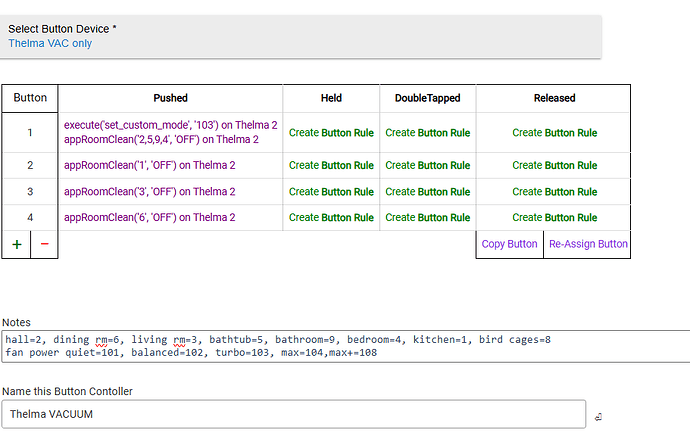The width and height of the screenshot is (690, 436).
Task: Click the Copy Button option
Action: pyautogui.click(x=509, y=244)
